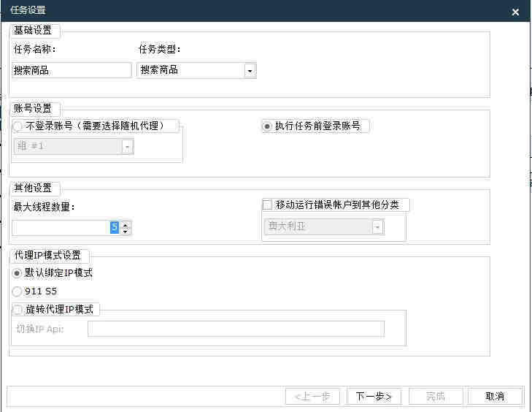Select the 执行任务前登录账号 radio option

(267, 126)
